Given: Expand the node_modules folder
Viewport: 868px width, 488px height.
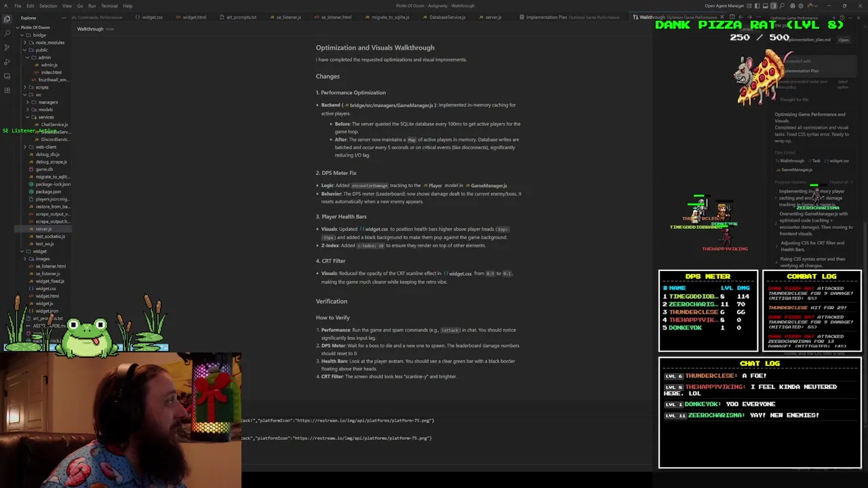Looking at the screenshot, I should pyautogui.click(x=46, y=43).
